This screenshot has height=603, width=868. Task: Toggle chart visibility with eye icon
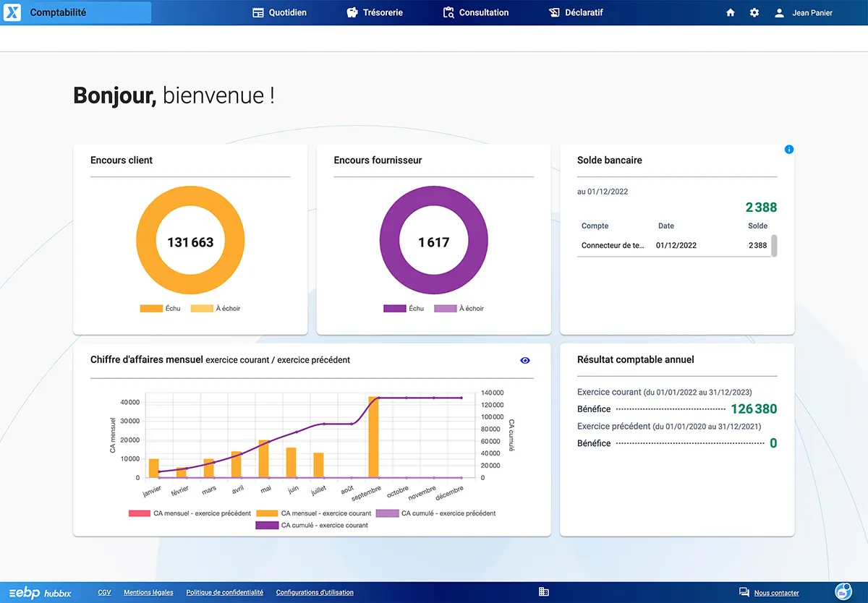tap(525, 360)
